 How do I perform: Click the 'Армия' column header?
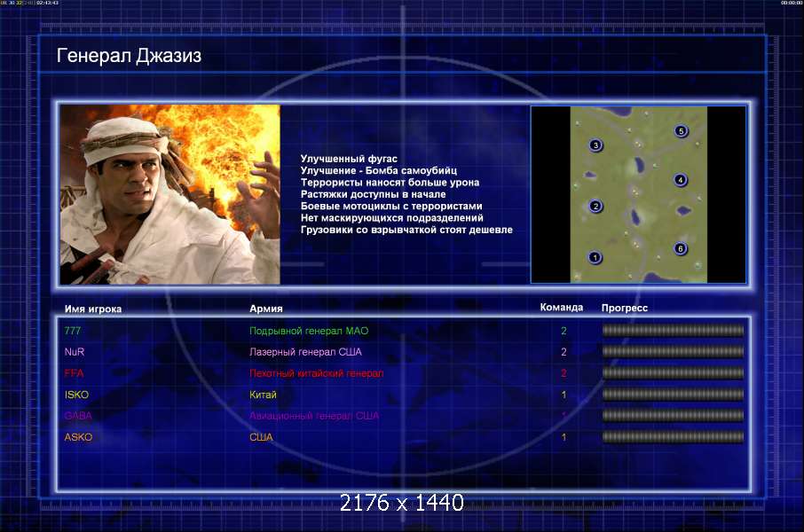[x=265, y=309]
